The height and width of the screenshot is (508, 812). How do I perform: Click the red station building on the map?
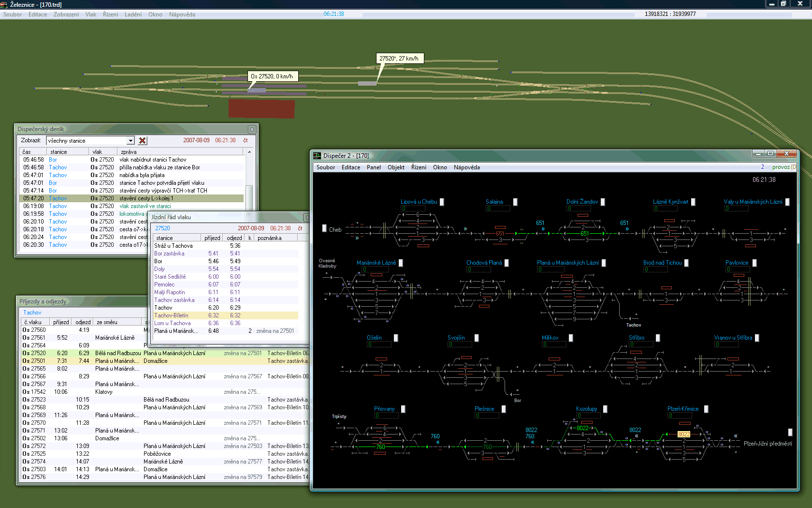pyautogui.click(x=261, y=109)
